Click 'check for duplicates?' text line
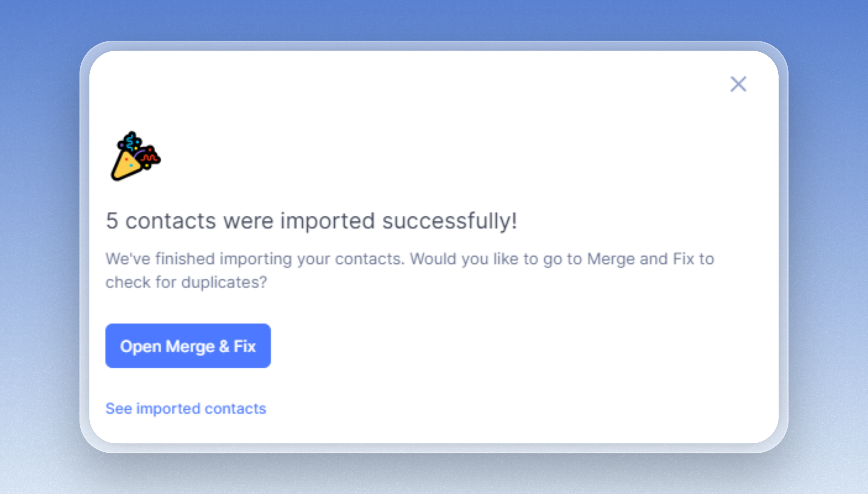Screen dimensions: 868x494 [x=186, y=282]
